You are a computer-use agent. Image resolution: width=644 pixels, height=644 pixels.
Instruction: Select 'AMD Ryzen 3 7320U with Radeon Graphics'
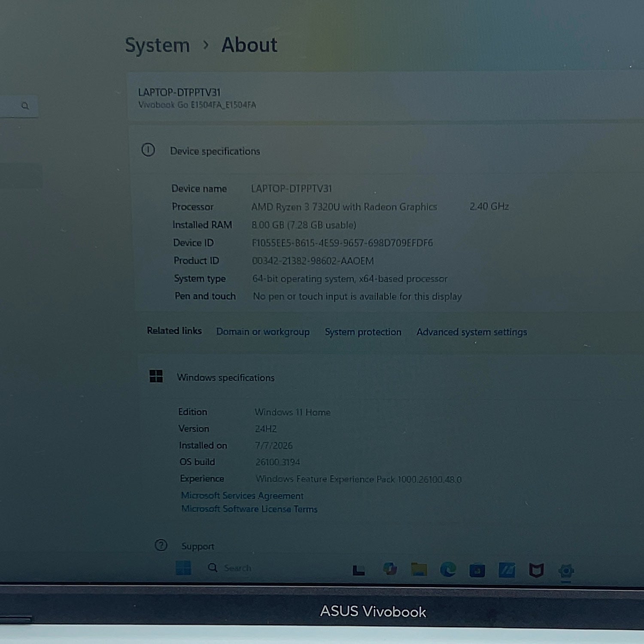[344, 207]
